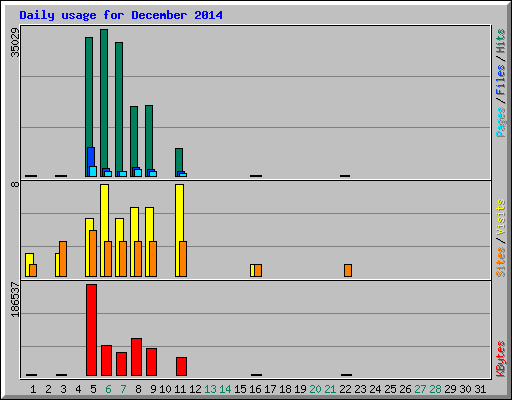The image size is (512, 400).
Task: Click green weekend day label 21
Action: [330, 389]
